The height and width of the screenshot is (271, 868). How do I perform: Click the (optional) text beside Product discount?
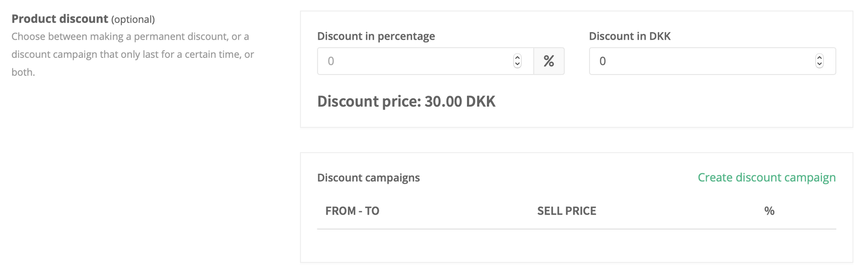point(133,19)
